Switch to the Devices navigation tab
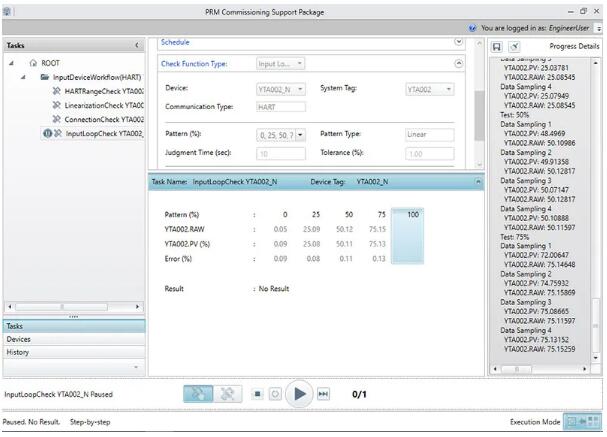This screenshot has height=437, width=607. point(74,339)
